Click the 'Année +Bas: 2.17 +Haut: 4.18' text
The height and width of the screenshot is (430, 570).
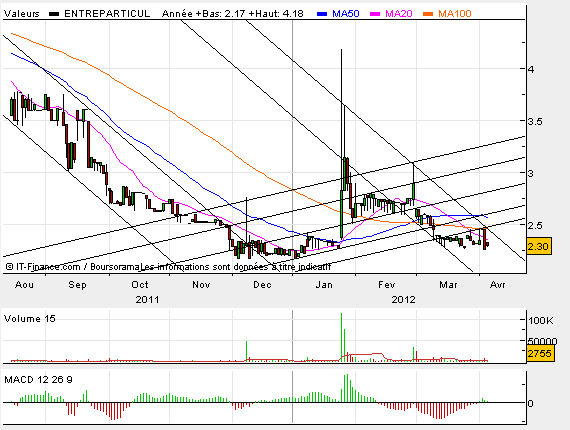[233, 14]
